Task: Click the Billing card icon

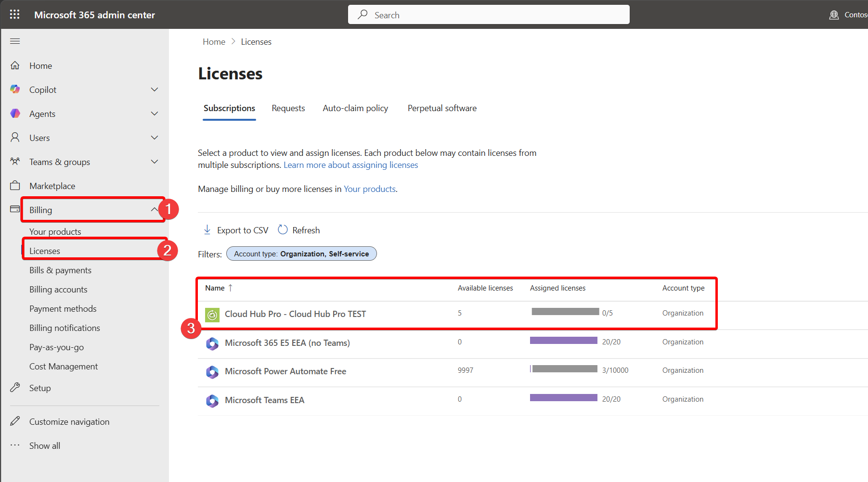Action: tap(15, 209)
